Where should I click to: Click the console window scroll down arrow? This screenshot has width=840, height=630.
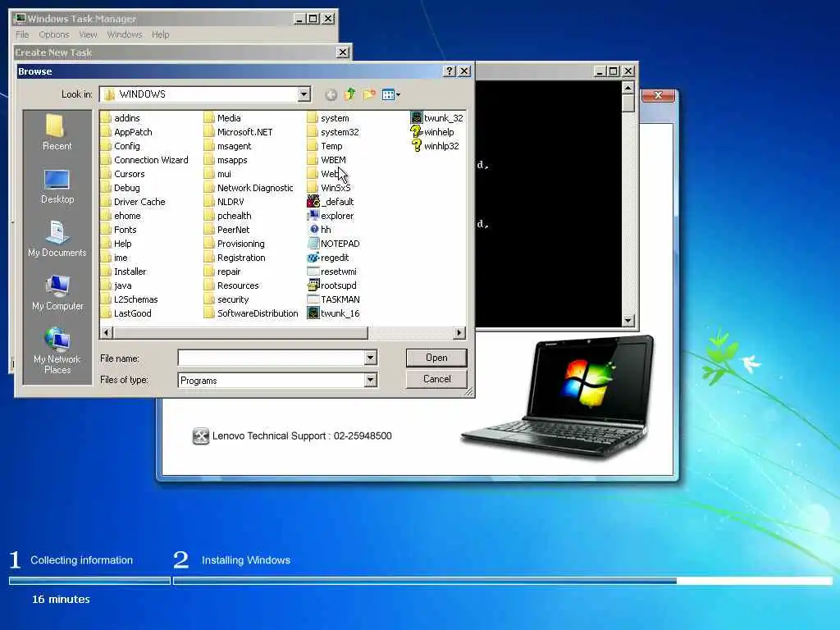point(628,321)
